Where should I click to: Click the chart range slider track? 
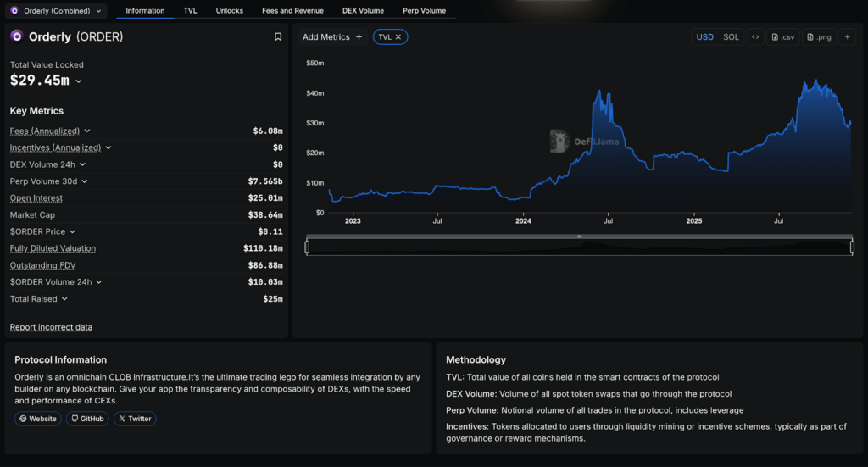coord(580,247)
